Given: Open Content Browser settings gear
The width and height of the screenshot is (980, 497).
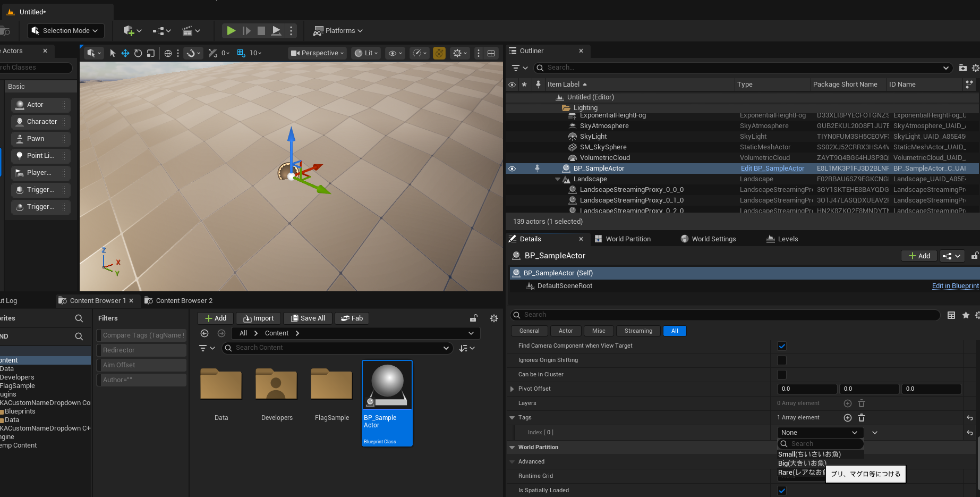Looking at the screenshot, I should (x=493, y=318).
